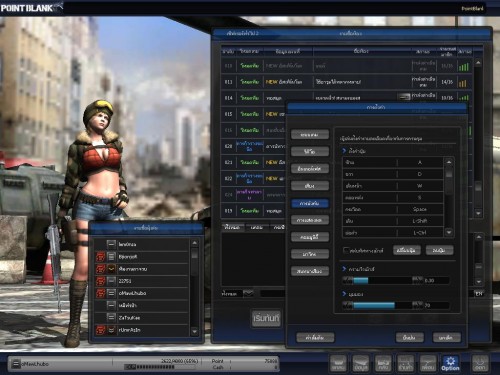Image resolution: width=500 pixels, height=375 pixels.
Task: Open the วิดีโอ (Video) settings tab
Action: pos(310,151)
